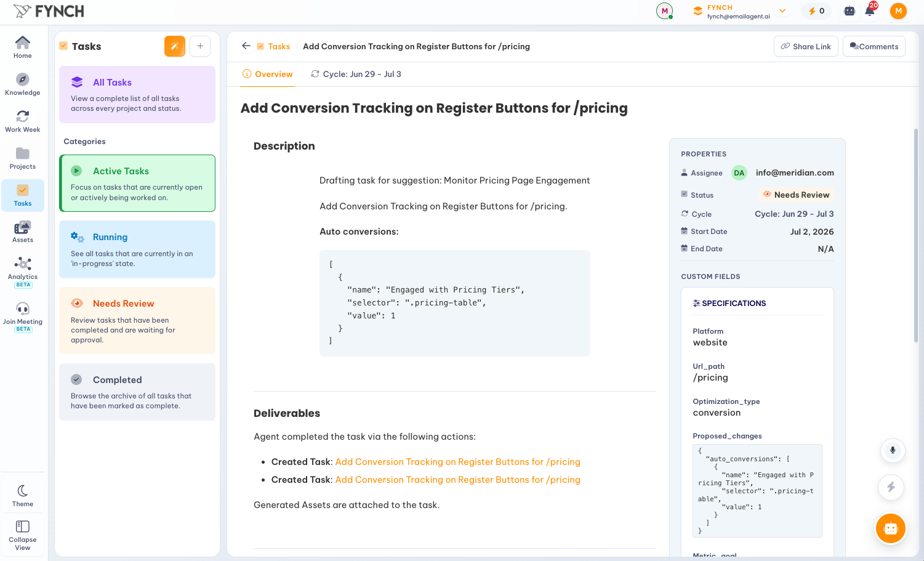The height and width of the screenshot is (561, 924).
Task: Click the back arrow in breadcrumb
Action: point(246,46)
